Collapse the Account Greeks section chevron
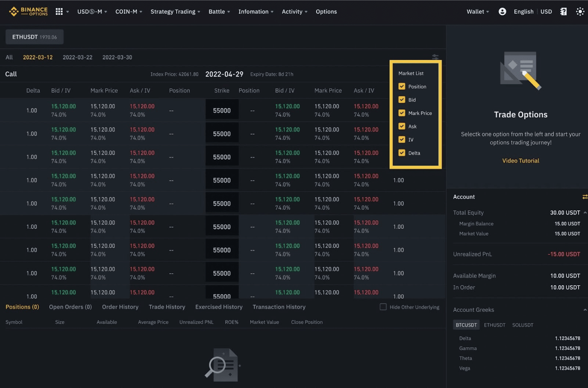Viewport: 588px width, 388px height. pyautogui.click(x=585, y=310)
